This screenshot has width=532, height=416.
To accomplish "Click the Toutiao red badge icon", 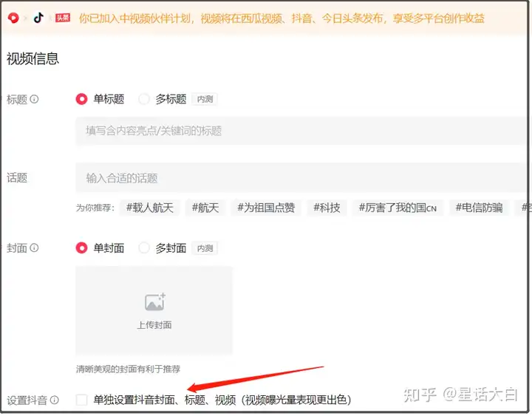I will tap(63, 18).
